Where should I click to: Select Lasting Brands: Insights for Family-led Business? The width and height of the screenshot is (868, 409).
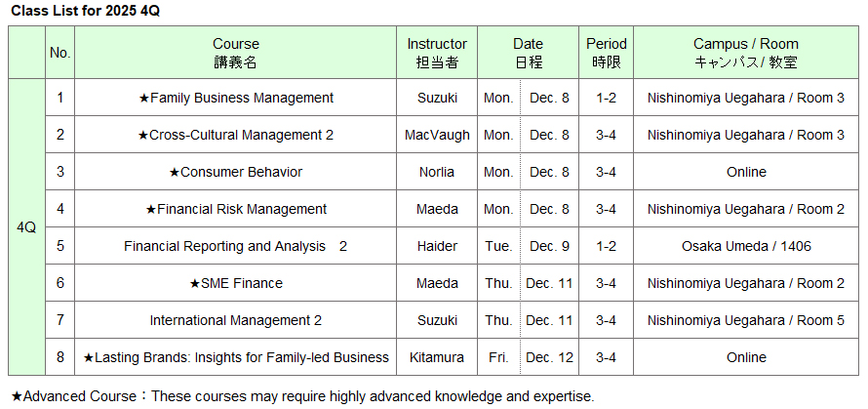click(x=236, y=357)
